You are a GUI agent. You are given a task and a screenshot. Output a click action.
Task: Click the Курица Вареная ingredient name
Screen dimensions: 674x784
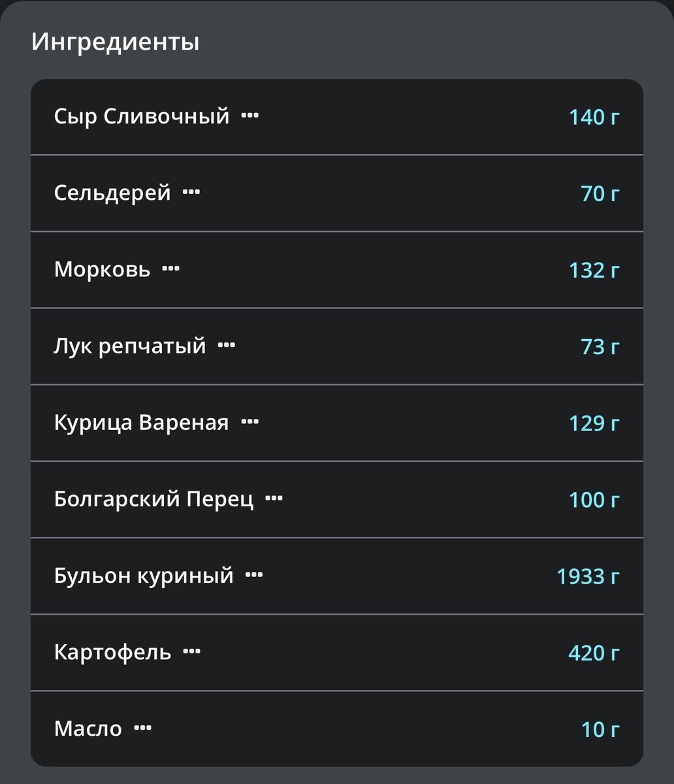(x=142, y=422)
